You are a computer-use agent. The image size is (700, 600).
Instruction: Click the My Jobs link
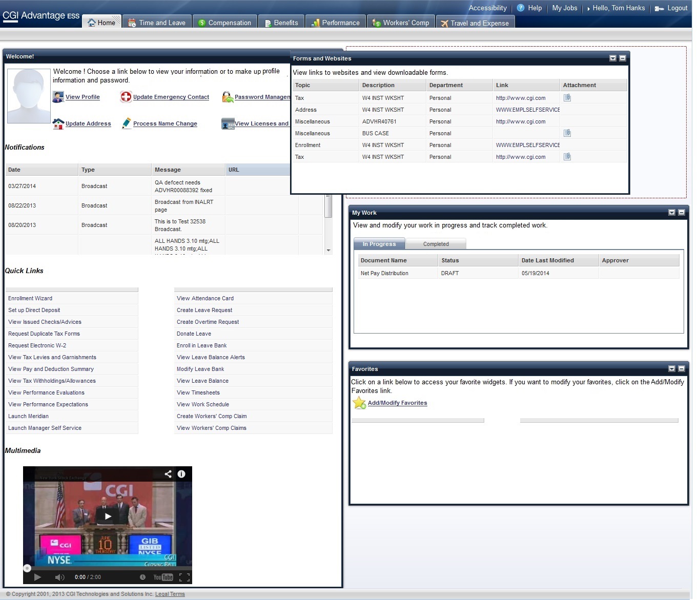(565, 8)
